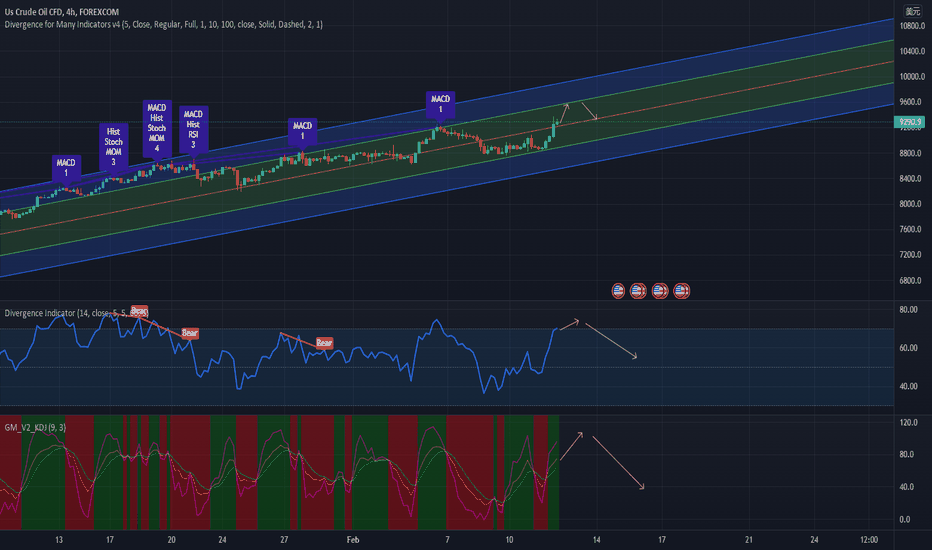Click the '21' date on the time axis

point(749,540)
